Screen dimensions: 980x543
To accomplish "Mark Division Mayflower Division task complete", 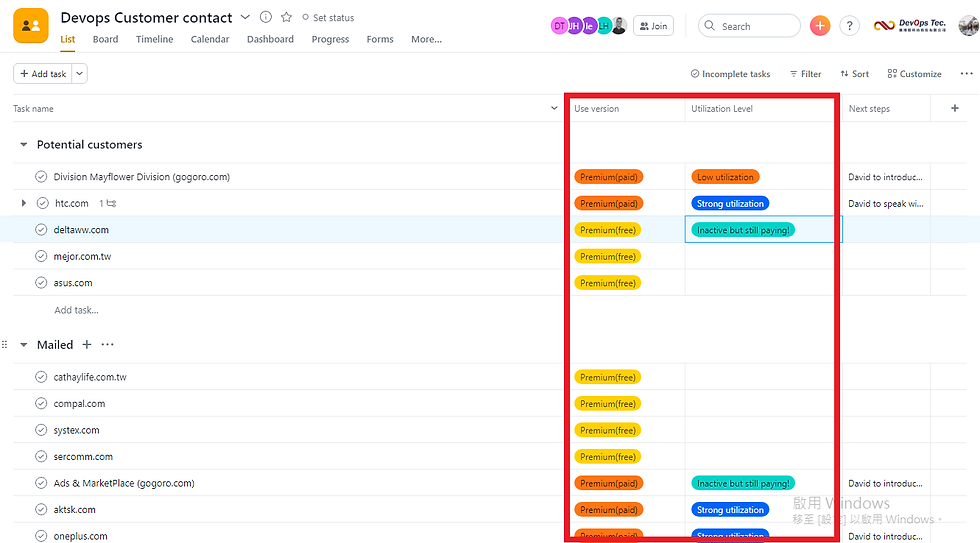I will [41, 177].
